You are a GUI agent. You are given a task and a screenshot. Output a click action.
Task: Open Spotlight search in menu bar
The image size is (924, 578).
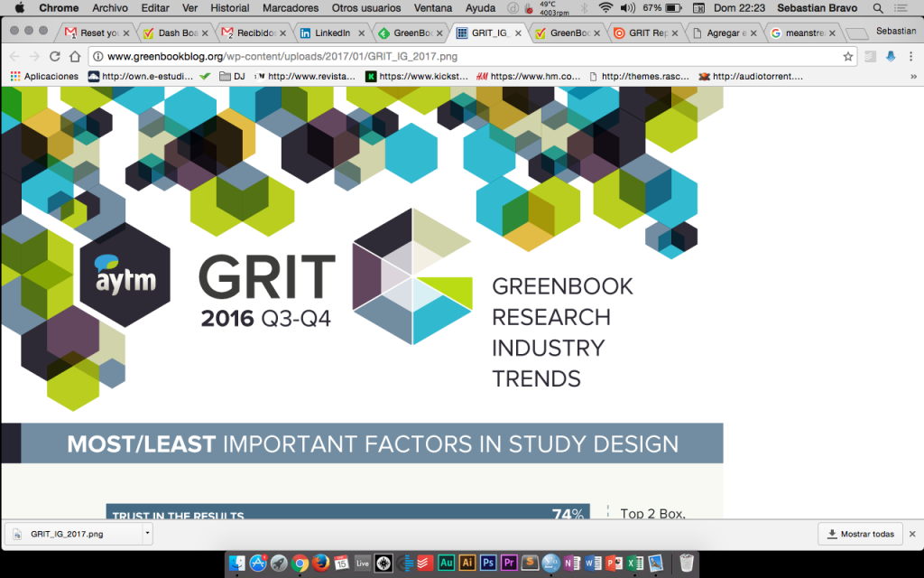(x=878, y=8)
